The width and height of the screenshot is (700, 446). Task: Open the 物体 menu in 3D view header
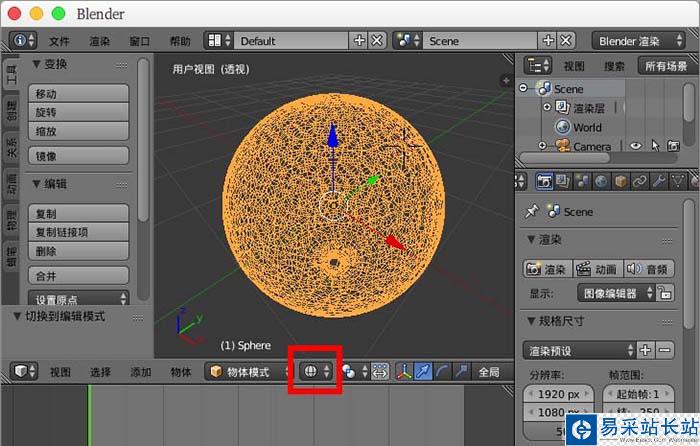pyautogui.click(x=181, y=372)
